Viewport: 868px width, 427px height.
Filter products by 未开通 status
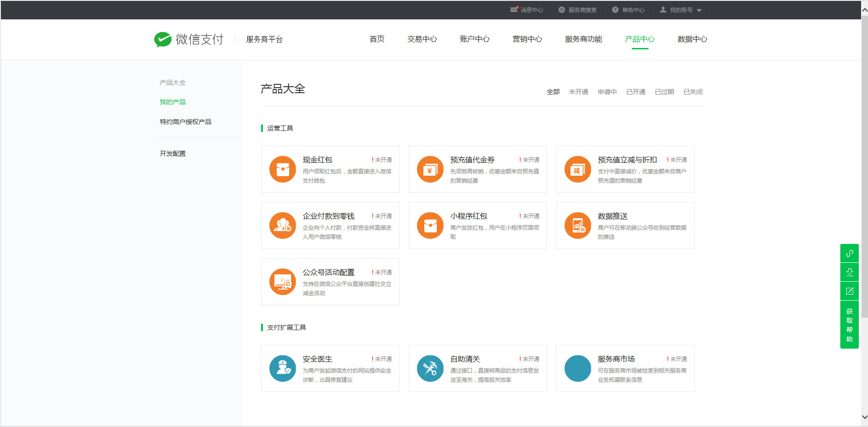point(578,92)
